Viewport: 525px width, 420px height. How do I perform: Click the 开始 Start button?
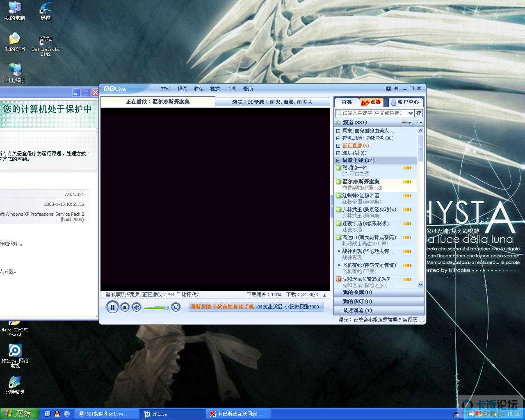(19, 414)
